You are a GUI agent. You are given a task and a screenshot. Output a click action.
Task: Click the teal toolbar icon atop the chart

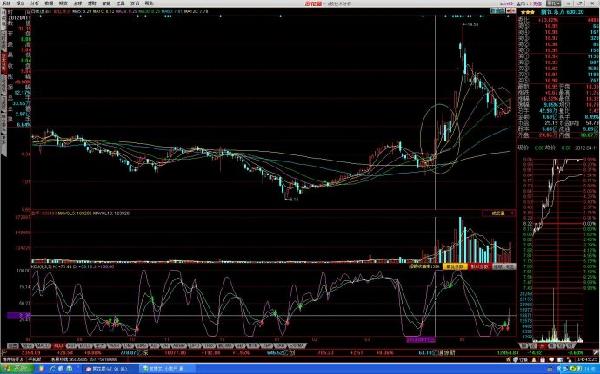click(497, 11)
